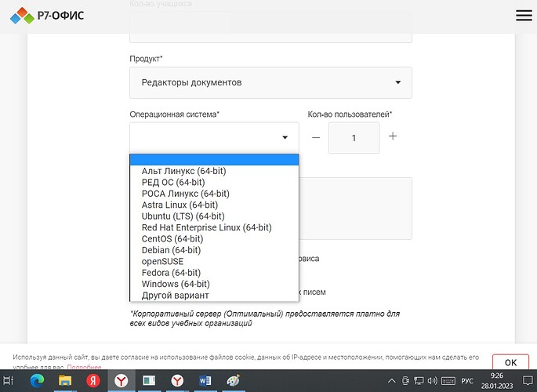Decrease user count with minus button

[316, 138]
